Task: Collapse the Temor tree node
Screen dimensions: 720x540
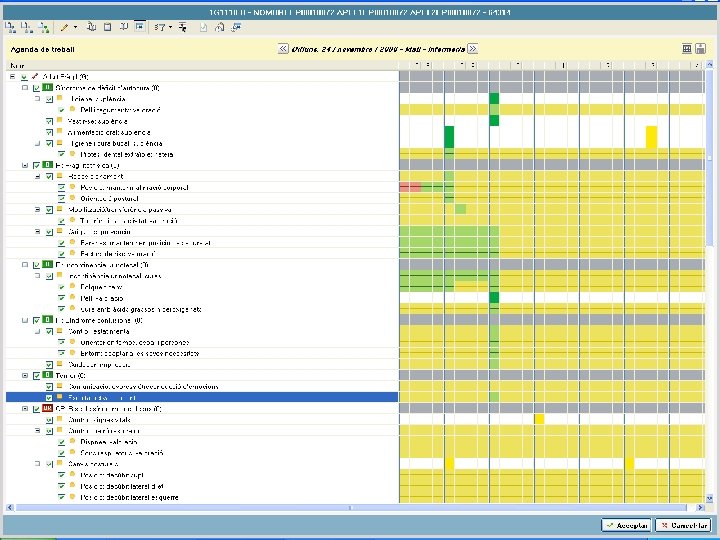Action: pos(24,375)
